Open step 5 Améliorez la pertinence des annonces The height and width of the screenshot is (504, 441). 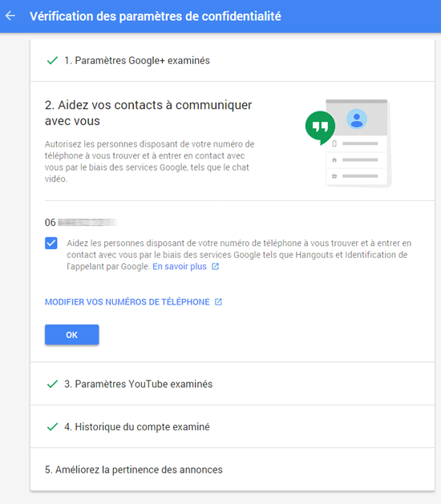[233, 470]
